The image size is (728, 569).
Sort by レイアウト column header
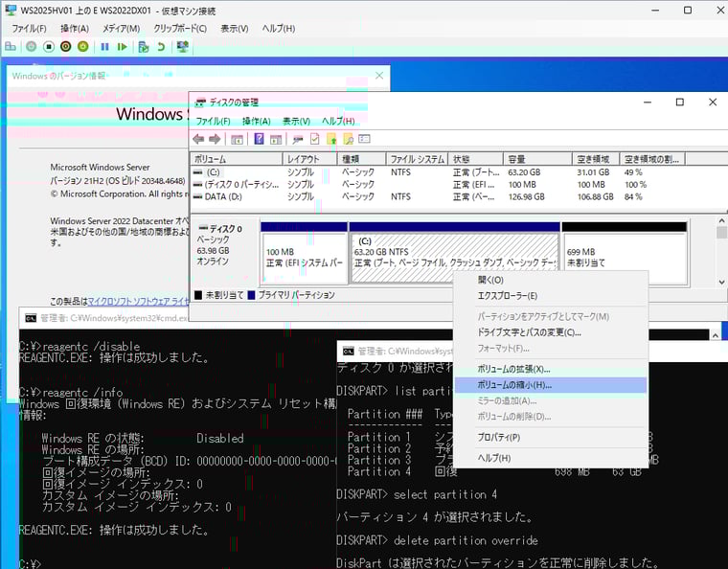(x=309, y=159)
